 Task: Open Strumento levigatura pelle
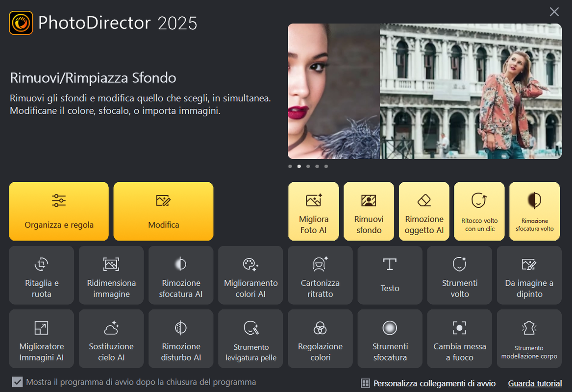click(x=250, y=339)
